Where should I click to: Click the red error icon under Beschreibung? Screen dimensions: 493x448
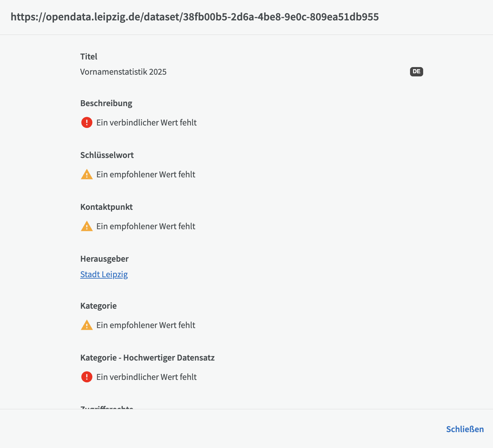click(x=86, y=123)
